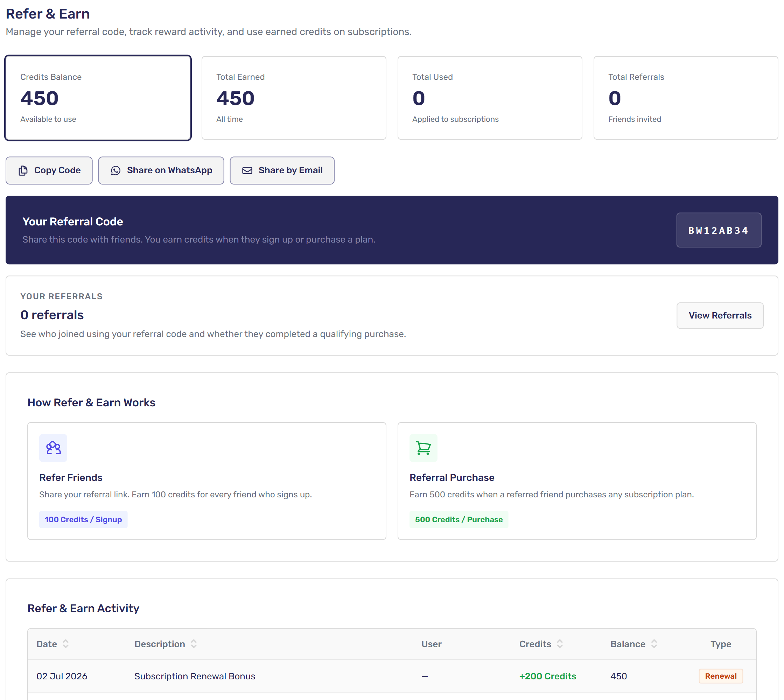Click the Copy Code button label

(x=57, y=170)
